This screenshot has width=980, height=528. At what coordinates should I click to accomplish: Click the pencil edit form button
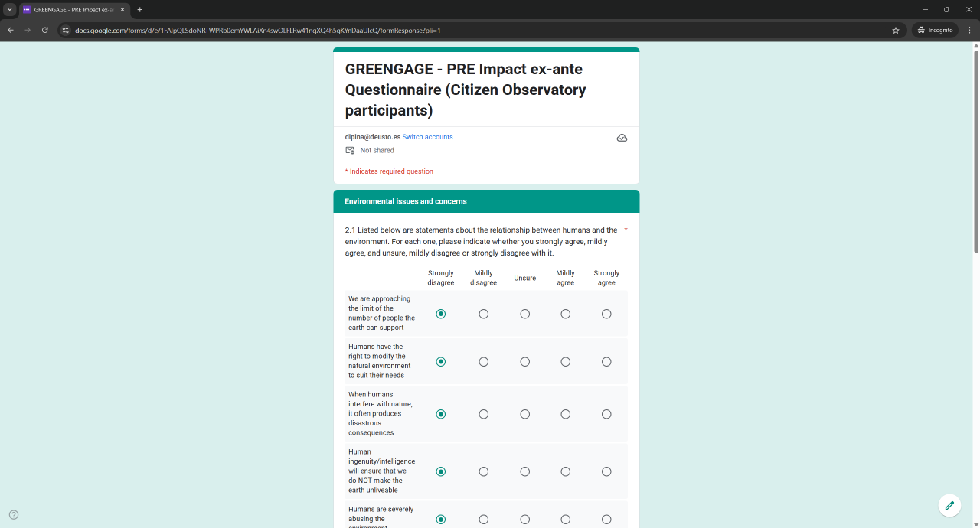949,505
